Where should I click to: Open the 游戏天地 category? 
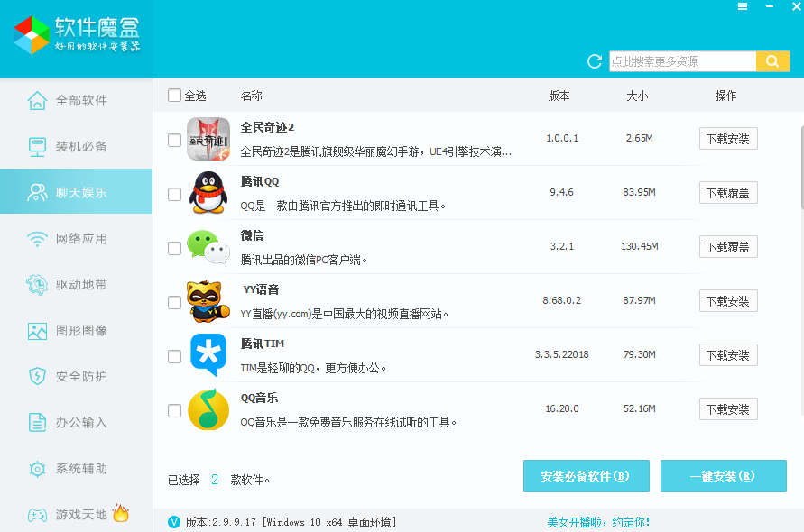(x=76, y=514)
